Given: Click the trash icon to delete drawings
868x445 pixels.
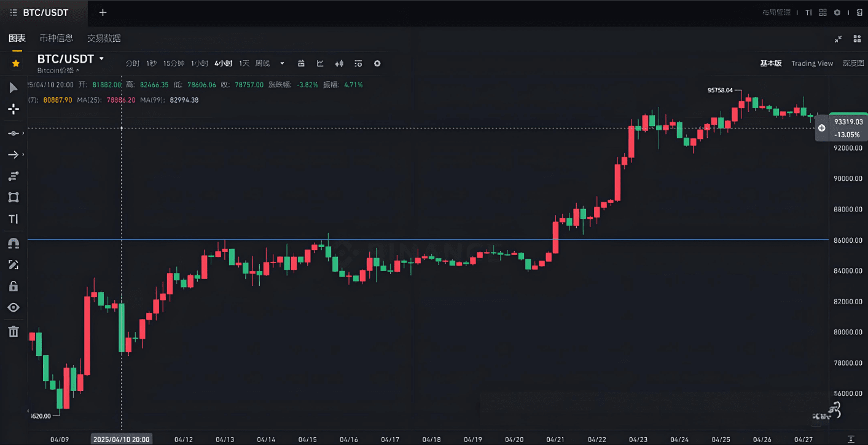Looking at the screenshot, I should [x=14, y=332].
